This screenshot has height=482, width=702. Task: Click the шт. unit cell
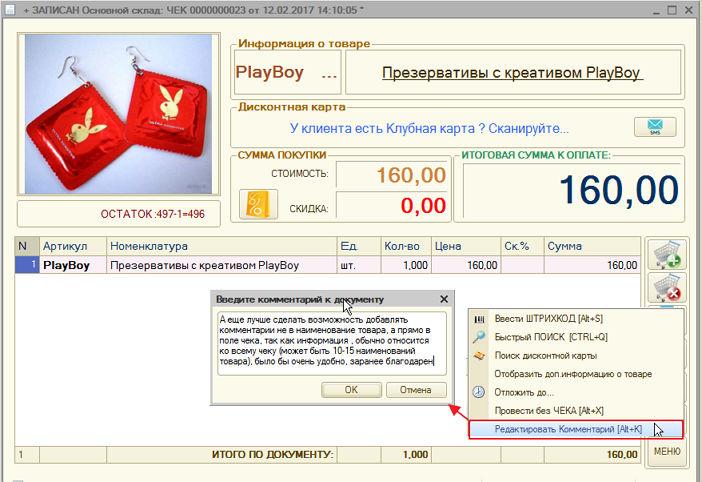click(x=359, y=265)
